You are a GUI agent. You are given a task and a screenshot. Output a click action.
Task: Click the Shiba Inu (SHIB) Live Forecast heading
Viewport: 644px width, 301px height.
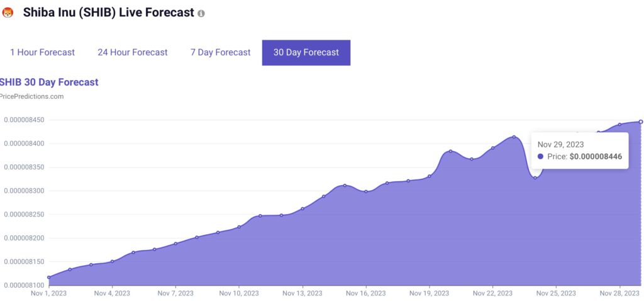(x=109, y=13)
